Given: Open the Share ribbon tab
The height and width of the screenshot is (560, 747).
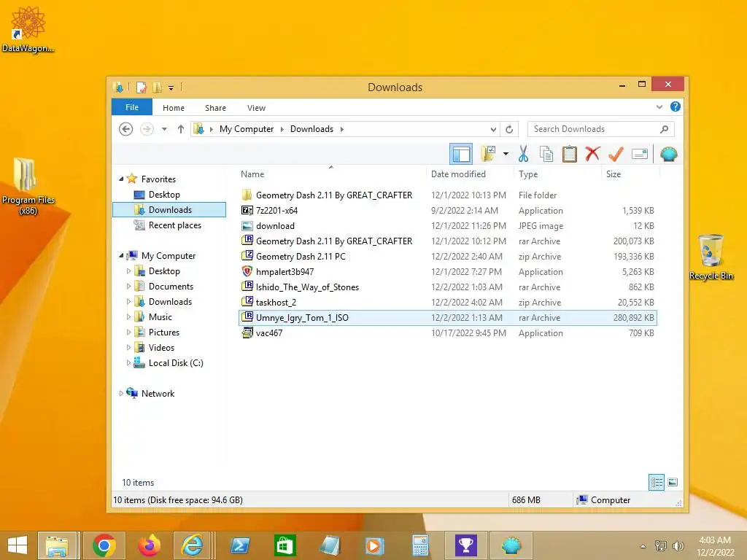Looking at the screenshot, I should [x=215, y=108].
